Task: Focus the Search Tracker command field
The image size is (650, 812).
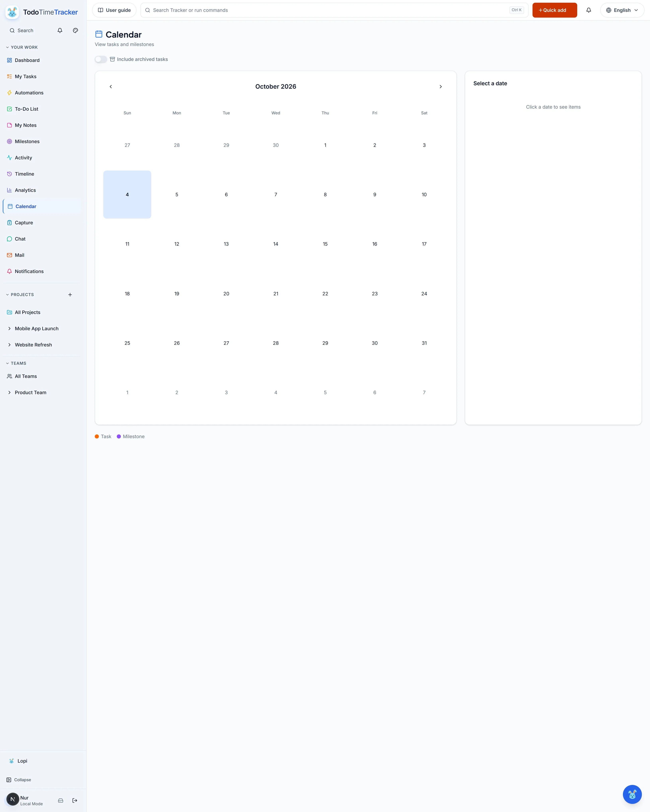Action: point(334,10)
